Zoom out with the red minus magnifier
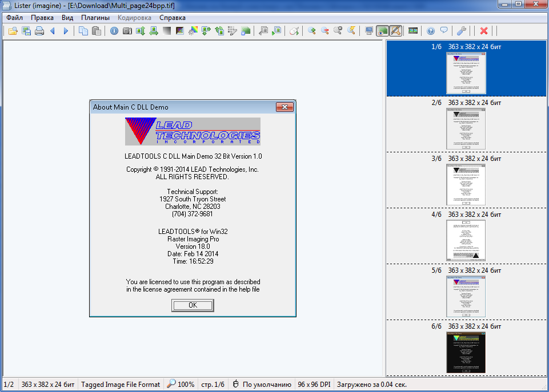This screenshot has height=392, width=549. point(325,31)
